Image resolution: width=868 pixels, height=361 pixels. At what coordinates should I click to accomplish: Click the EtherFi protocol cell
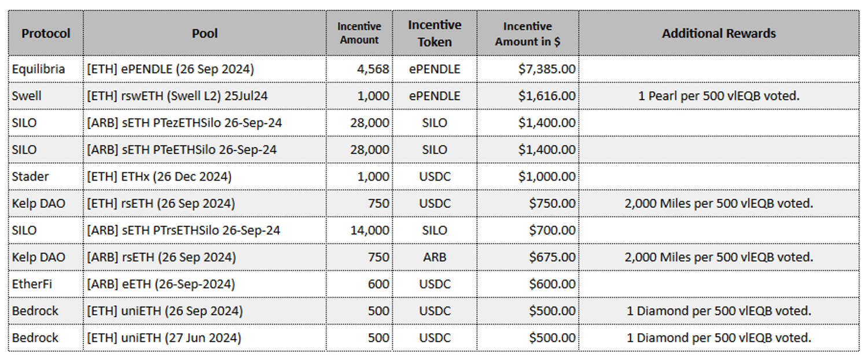(32, 284)
